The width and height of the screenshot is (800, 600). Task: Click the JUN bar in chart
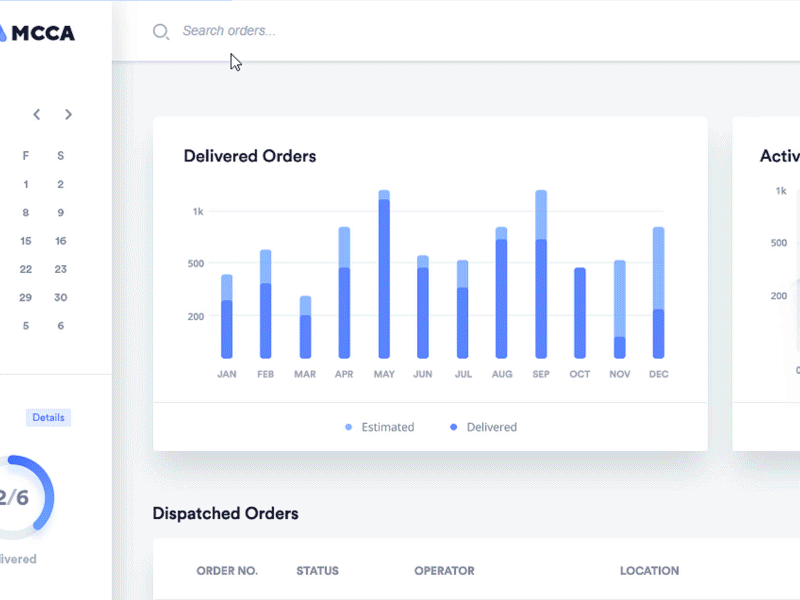(423, 307)
